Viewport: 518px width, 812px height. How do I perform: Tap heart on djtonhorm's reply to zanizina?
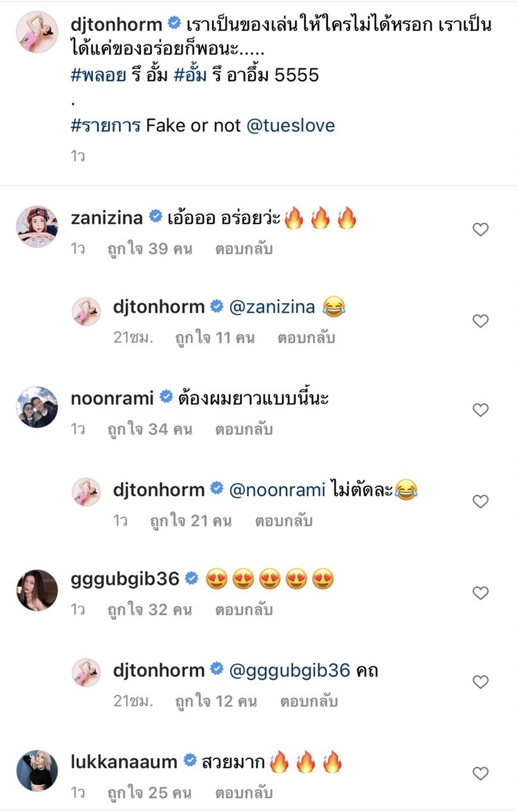coord(480,321)
